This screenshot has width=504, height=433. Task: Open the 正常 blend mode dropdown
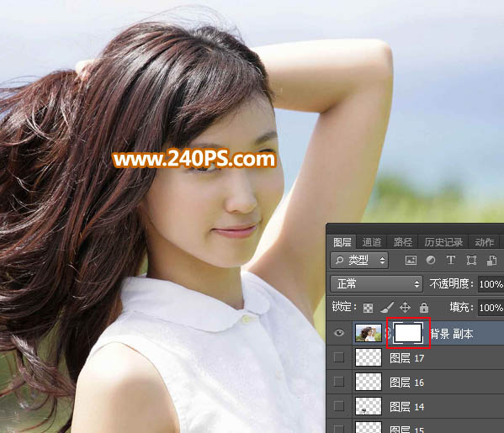pos(376,283)
